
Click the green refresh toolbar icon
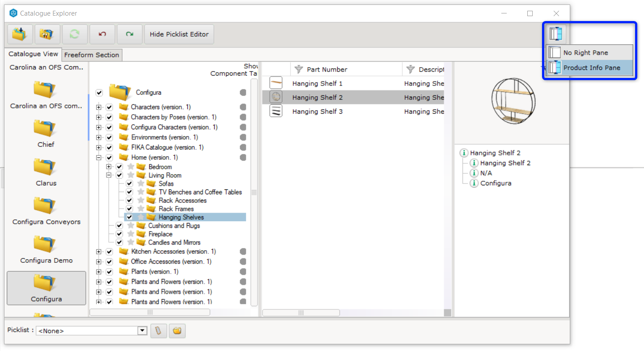[x=75, y=34]
